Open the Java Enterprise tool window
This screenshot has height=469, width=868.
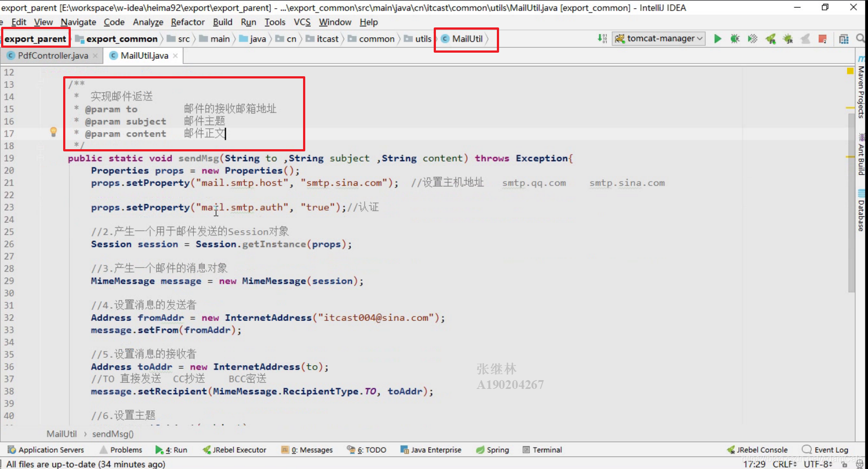tap(431, 450)
